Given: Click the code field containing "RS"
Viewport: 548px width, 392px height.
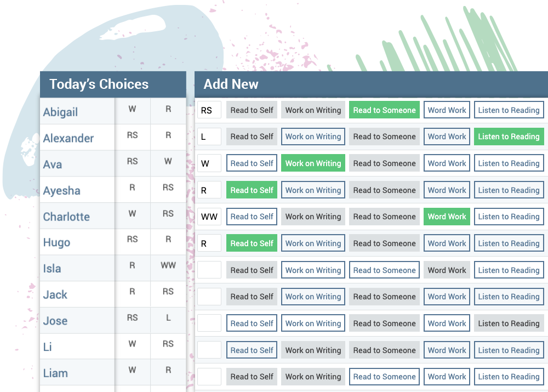Looking at the screenshot, I should click(x=209, y=110).
